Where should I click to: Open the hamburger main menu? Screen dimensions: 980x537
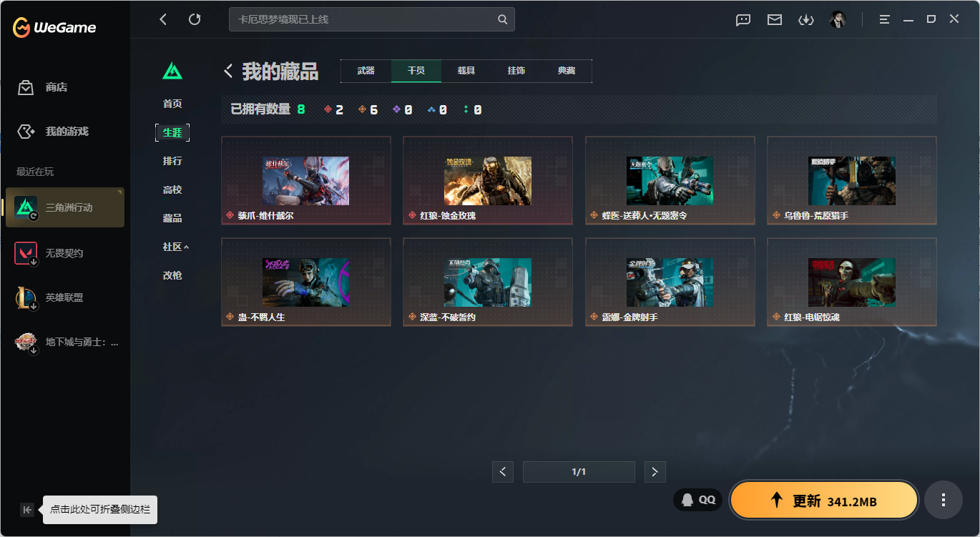885,20
